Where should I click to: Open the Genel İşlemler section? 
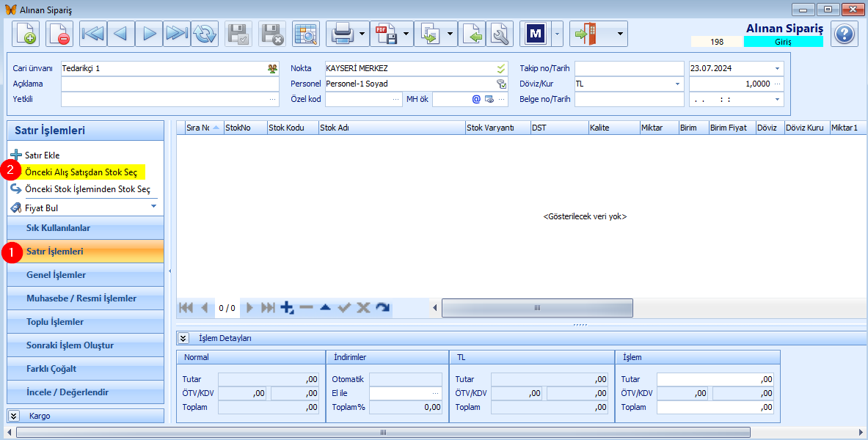[x=85, y=275]
